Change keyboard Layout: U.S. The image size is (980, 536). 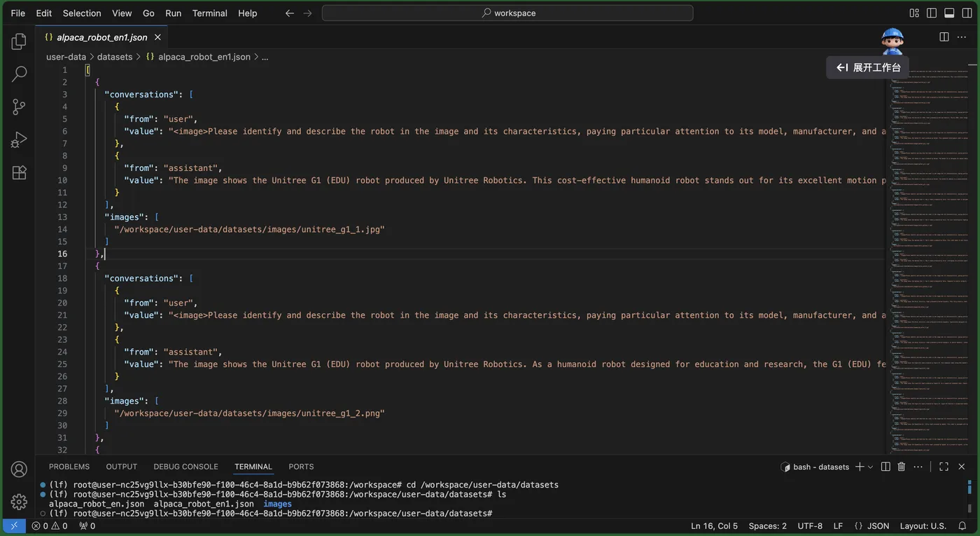click(x=923, y=526)
